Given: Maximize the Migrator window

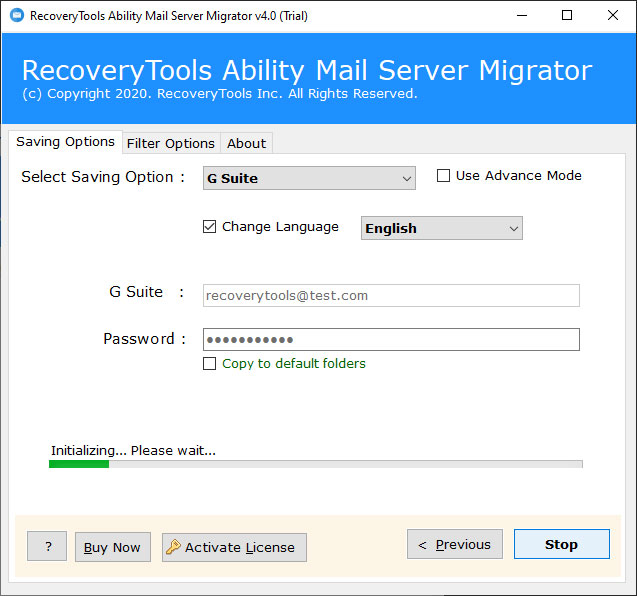Looking at the screenshot, I should click(567, 15).
